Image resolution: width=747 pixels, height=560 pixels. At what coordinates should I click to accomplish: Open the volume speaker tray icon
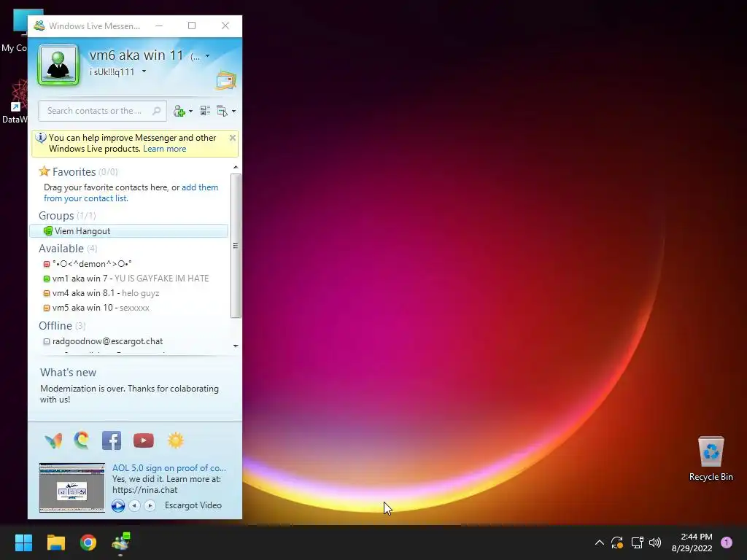click(655, 542)
